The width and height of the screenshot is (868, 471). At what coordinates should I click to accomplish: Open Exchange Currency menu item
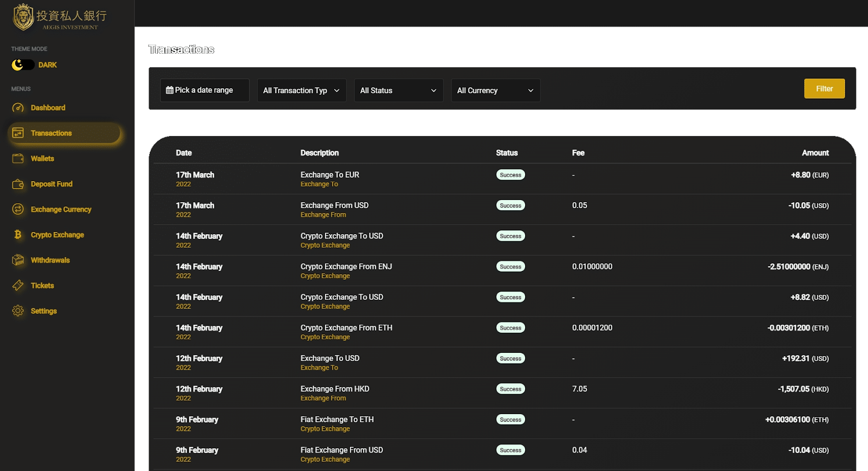(61, 210)
